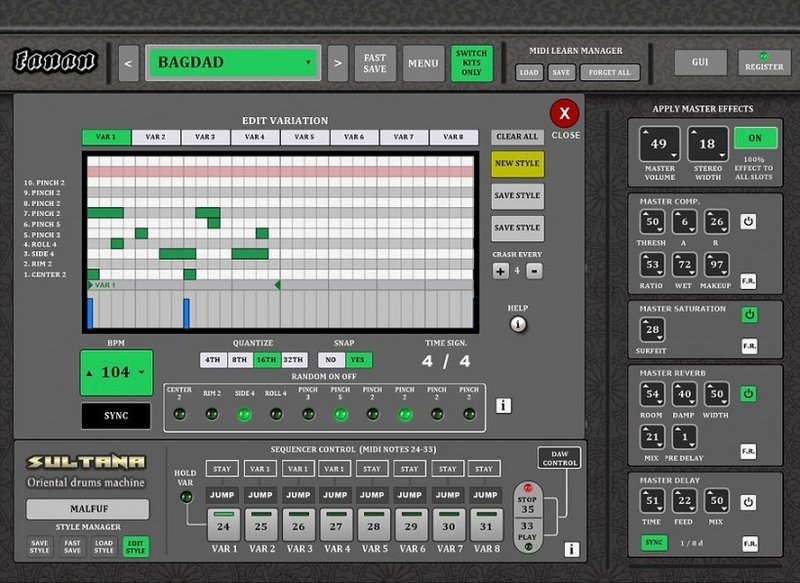
Task: Adjust the Surfeit saturation value box
Action: (x=653, y=330)
